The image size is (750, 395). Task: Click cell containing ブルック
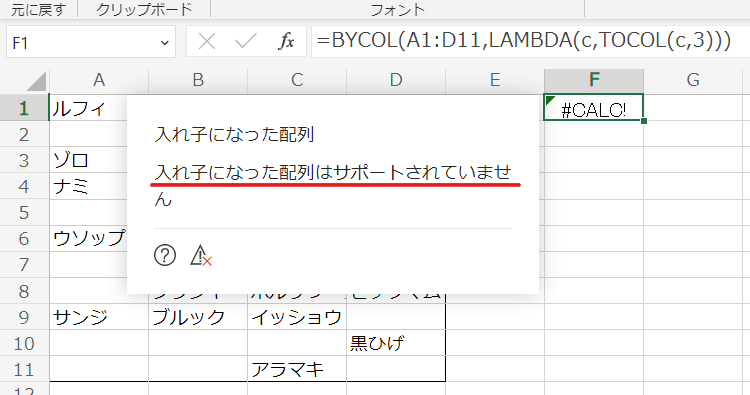click(x=198, y=317)
